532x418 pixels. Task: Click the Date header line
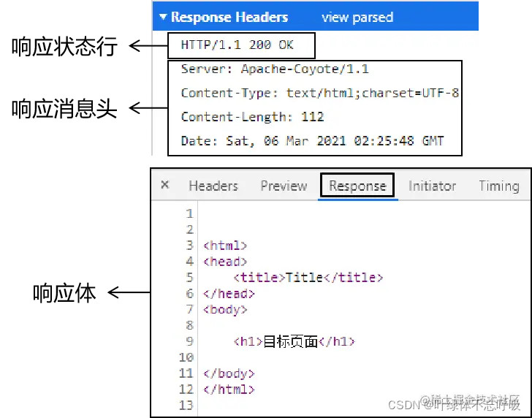coord(312,141)
